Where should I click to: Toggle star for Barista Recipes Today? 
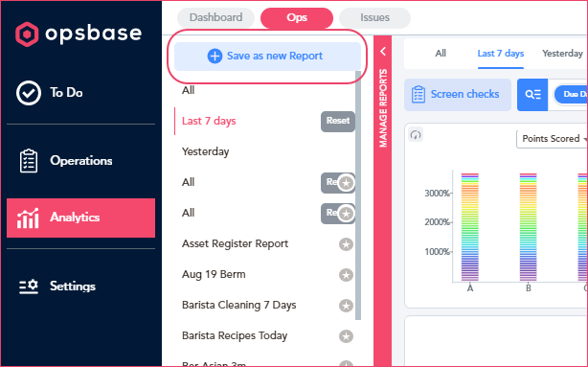tap(346, 336)
